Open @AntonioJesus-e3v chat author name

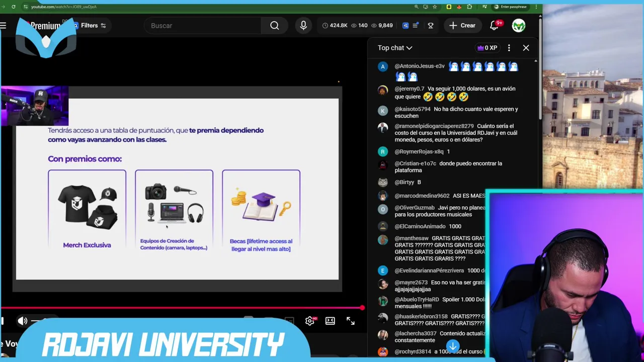(420, 66)
